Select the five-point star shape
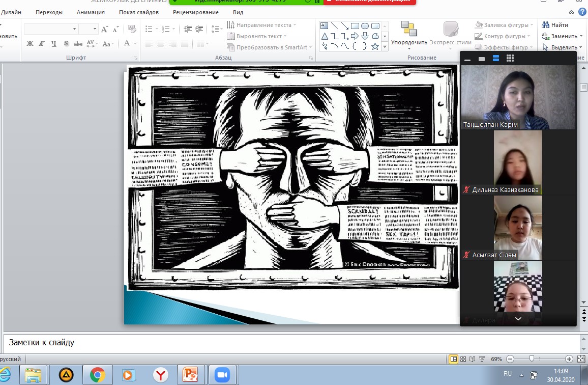The height and width of the screenshot is (385, 588). (x=375, y=46)
